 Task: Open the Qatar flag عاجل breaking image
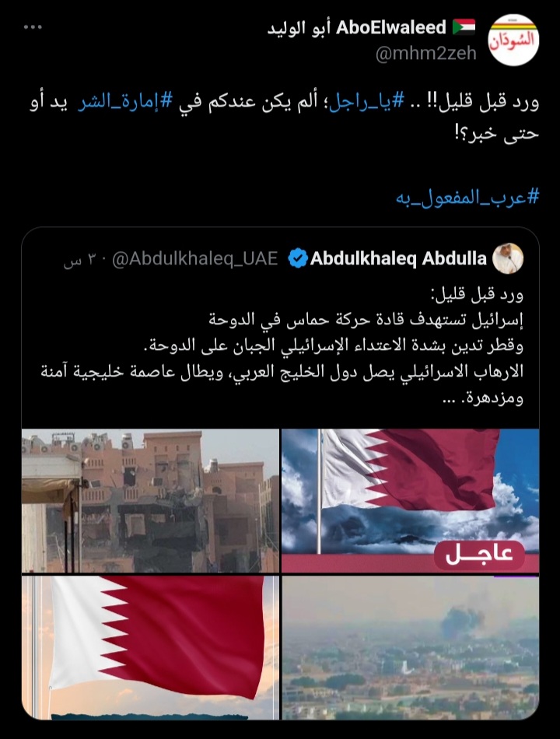tap(410, 500)
